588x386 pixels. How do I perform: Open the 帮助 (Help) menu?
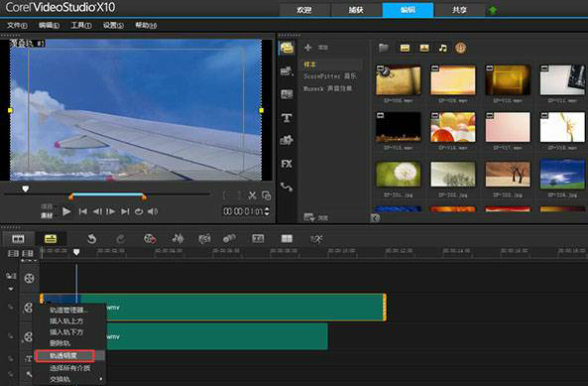[146, 26]
